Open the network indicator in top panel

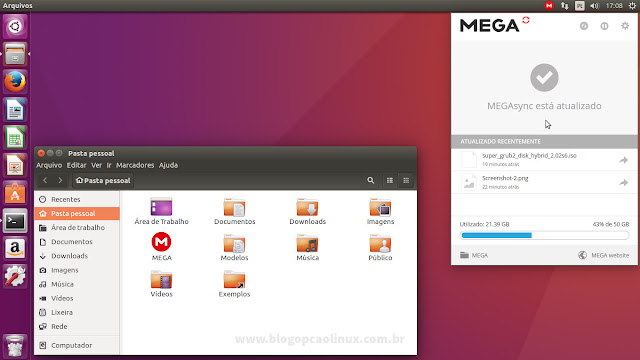pos(564,6)
